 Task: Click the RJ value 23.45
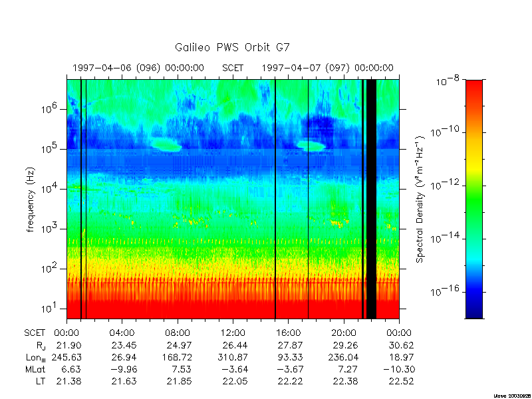coord(124,345)
